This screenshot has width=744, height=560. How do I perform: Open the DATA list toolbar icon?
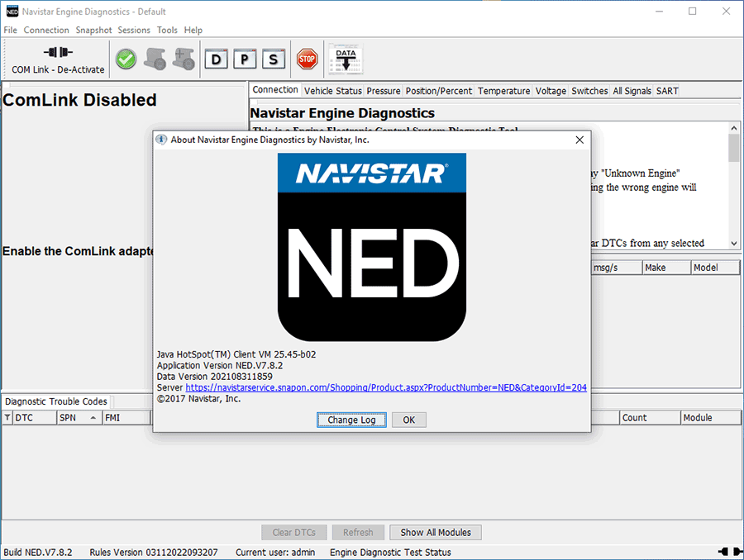coord(345,59)
